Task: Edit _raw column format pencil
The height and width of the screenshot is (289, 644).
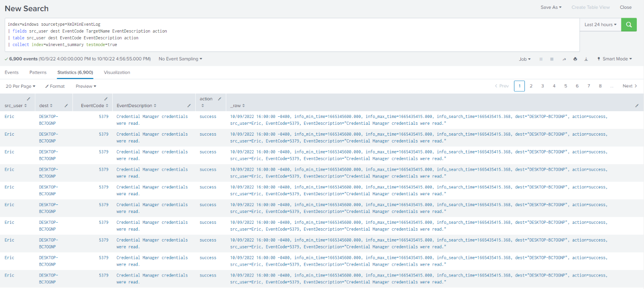Action: (x=637, y=106)
